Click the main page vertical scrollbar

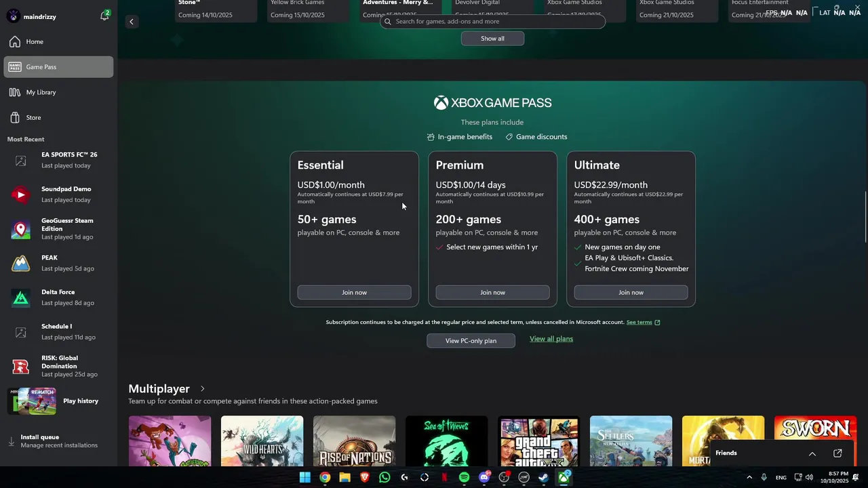(x=865, y=217)
